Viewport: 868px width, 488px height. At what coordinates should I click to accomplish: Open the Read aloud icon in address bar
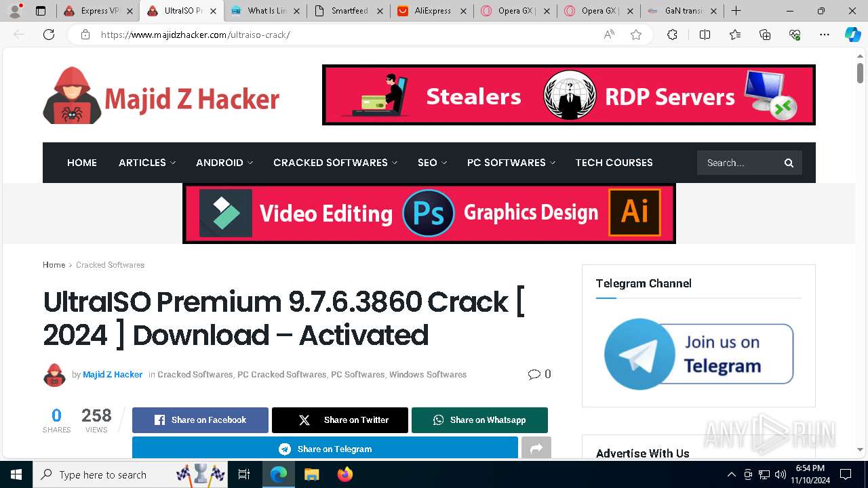pos(609,35)
